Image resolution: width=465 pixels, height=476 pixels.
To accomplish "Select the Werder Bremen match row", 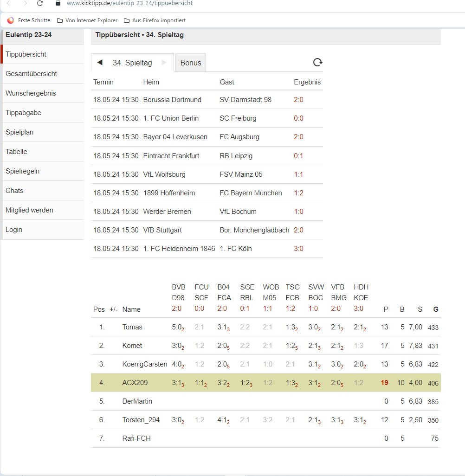I will point(207,211).
